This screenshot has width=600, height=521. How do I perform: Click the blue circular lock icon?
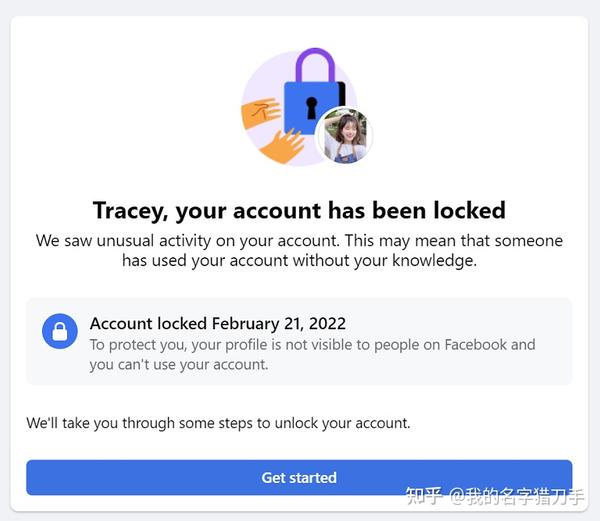(60, 331)
